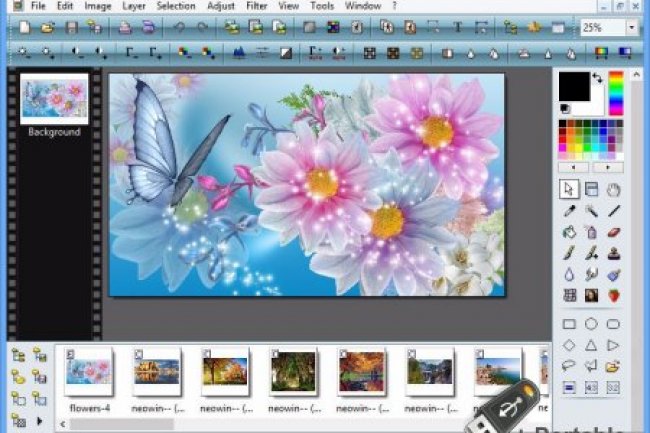Click the strawberry Nozzles tool
Image resolution: width=650 pixels, height=433 pixels.
point(613,296)
